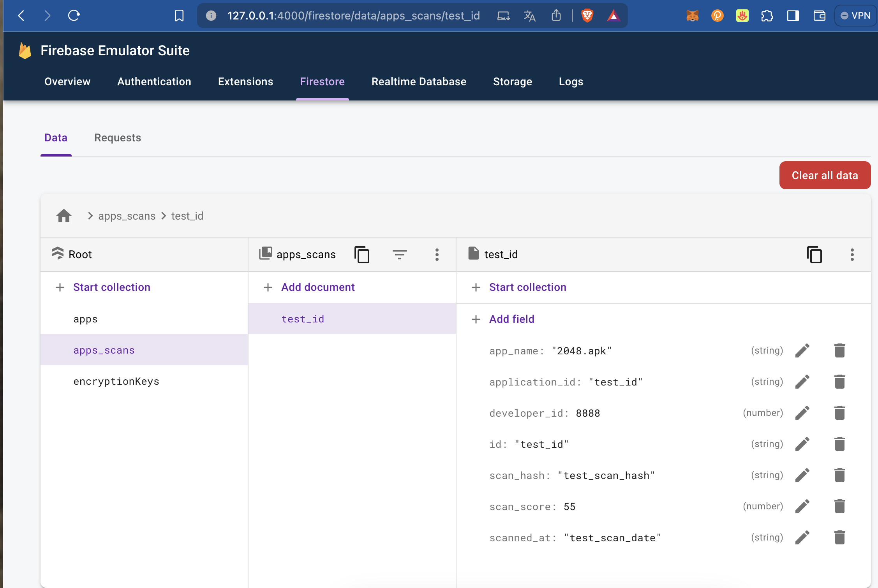Go to Firestore root via home icon

click(64, 216)
